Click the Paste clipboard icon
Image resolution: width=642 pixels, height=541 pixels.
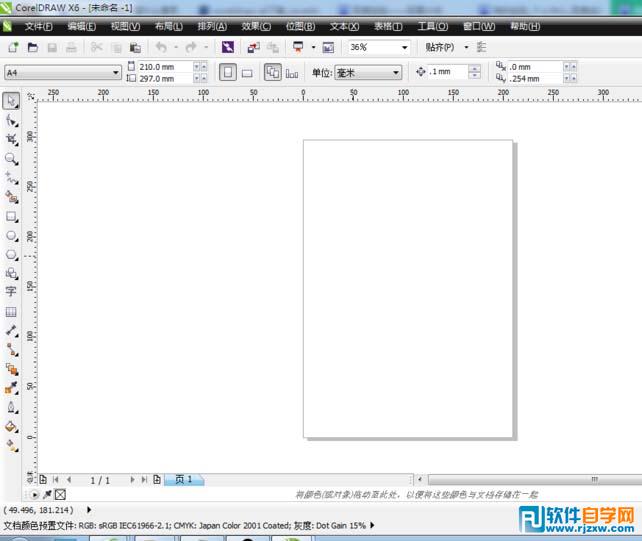135,48
